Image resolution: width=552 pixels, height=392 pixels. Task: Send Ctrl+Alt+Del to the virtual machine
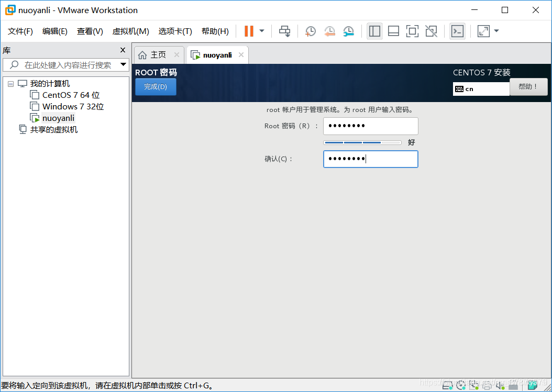pyautogui.click(x=284, y=31)
